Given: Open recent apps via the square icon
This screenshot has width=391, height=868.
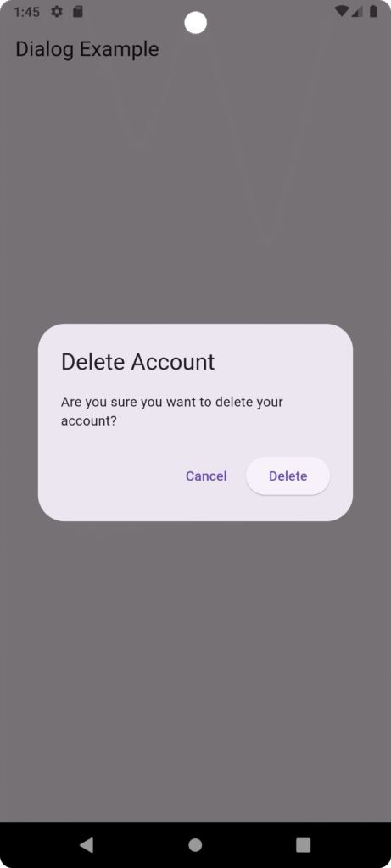Looking at the screenshot, I should click(x=303, y=845).
